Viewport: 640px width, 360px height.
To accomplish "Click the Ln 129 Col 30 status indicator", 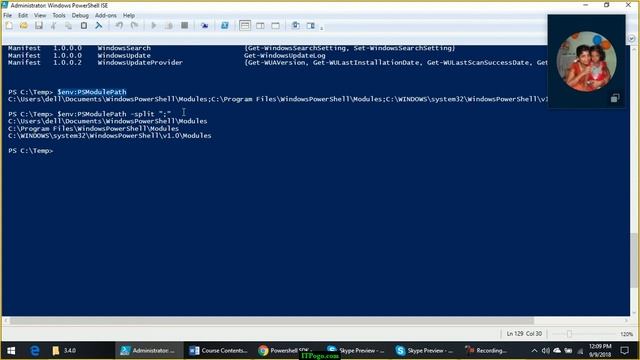I will [524, 334].
